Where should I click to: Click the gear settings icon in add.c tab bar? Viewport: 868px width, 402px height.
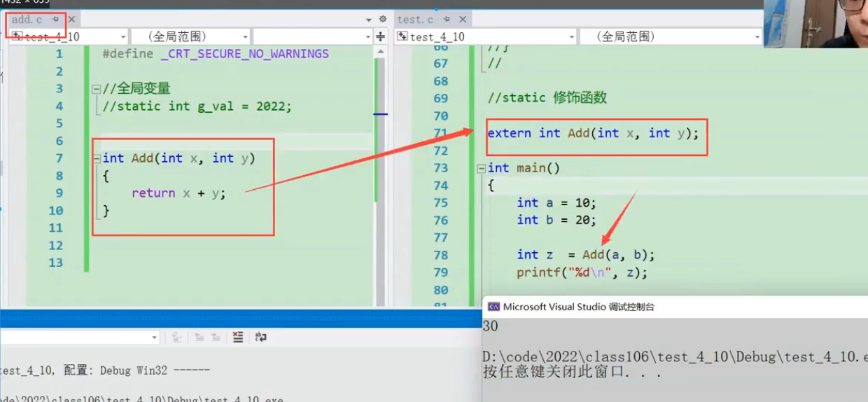(x=382, y=19)
